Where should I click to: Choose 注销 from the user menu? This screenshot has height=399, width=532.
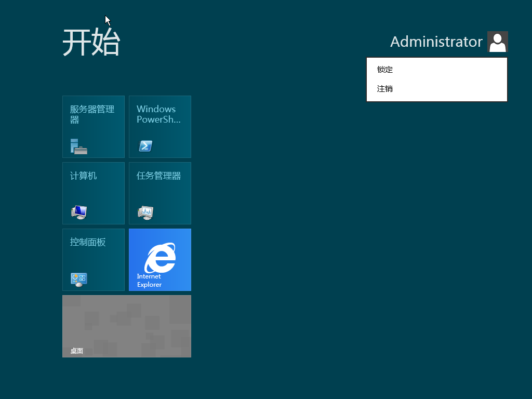tap(437, 89)
